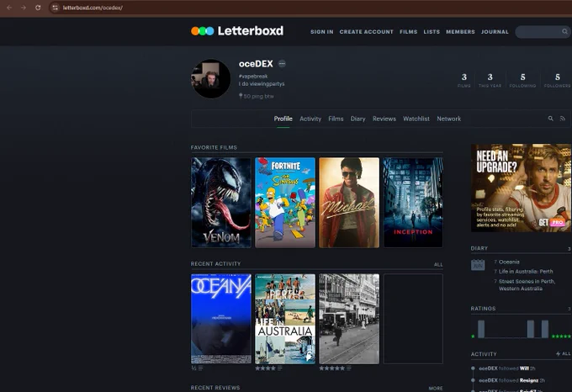Open the Michael film poster
Image resolution: width=572 pixels, height=392 pixels.
349,203
